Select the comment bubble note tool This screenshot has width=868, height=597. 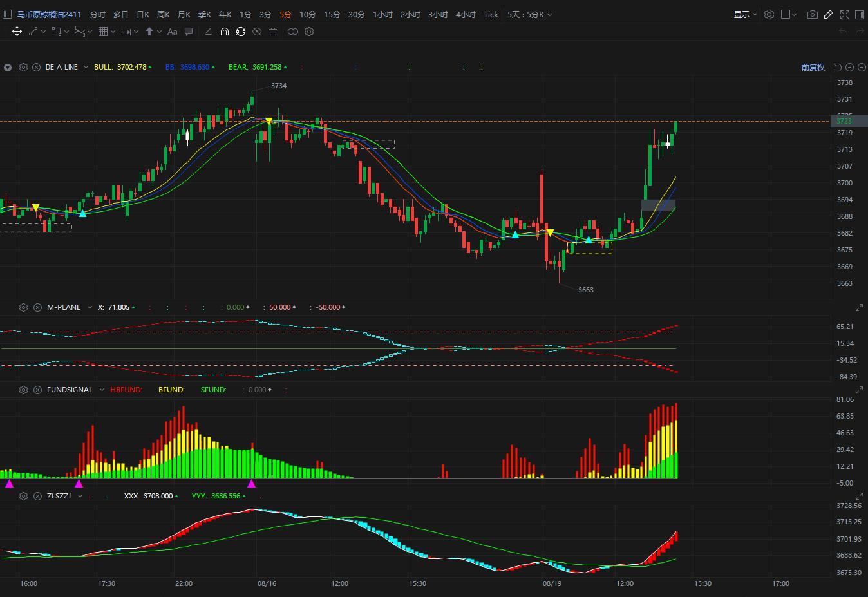click(189, 31)
